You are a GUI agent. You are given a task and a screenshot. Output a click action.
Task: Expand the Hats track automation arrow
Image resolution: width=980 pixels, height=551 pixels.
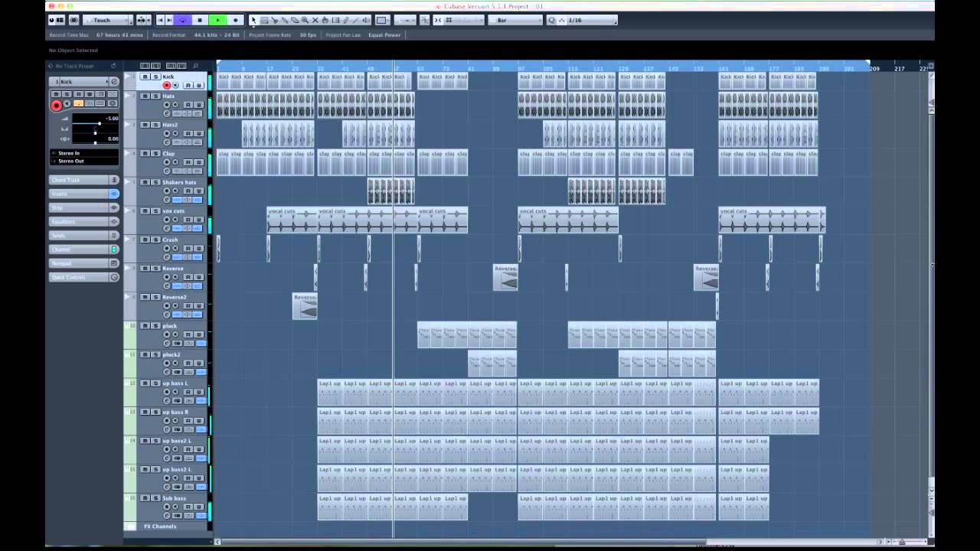pyautogui.click(x=127, y=96)
